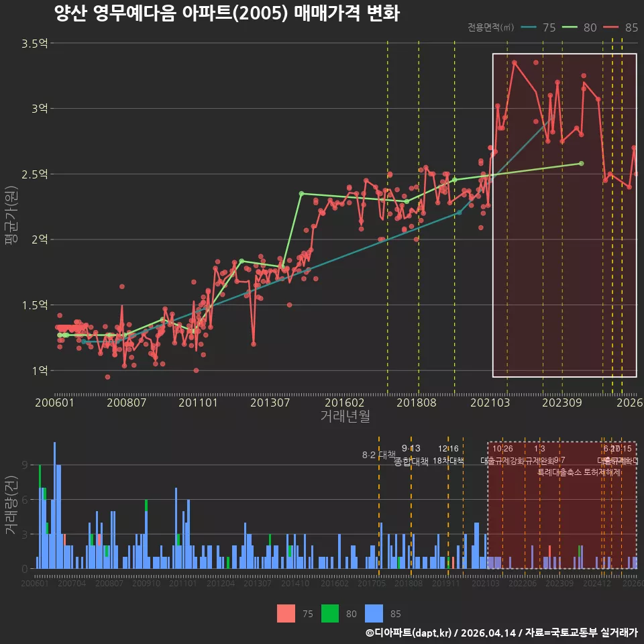The width and height of the screenshot is (644, 644).
Task: Select the green 80 swatch in bottom legend
Action: tap(330, 614)
